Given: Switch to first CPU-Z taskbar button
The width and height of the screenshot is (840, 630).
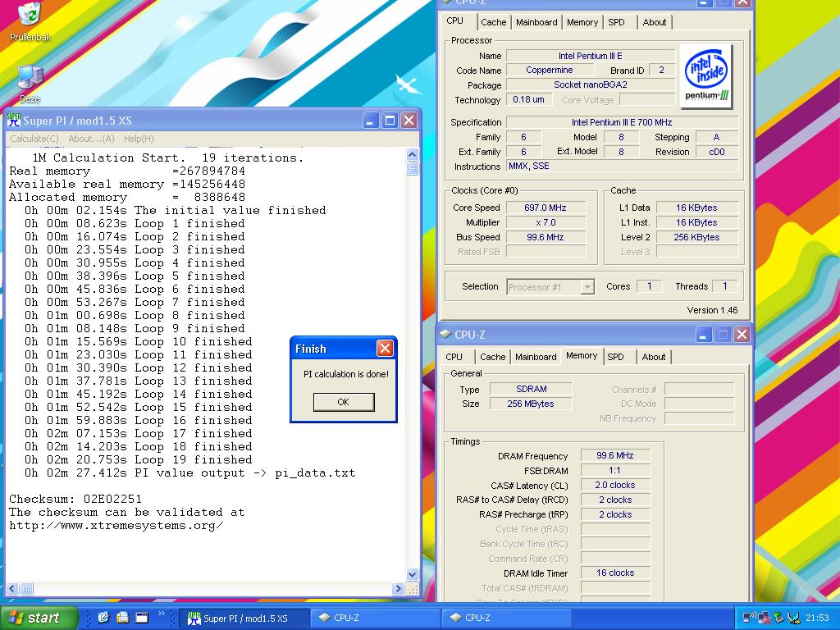Looking at the screenshot, I should [x=376, y=619].
